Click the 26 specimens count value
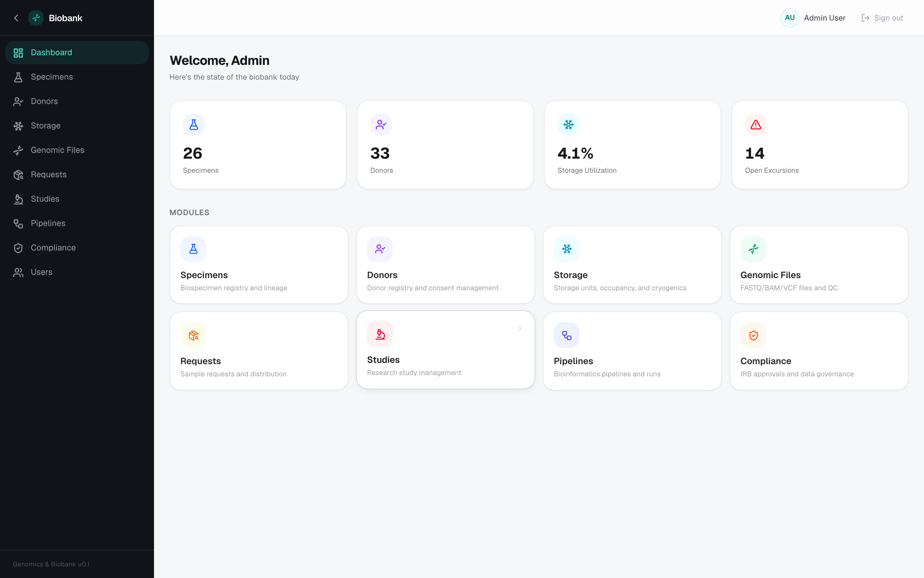This screenshot has width=924, height=578. (193, 154)
